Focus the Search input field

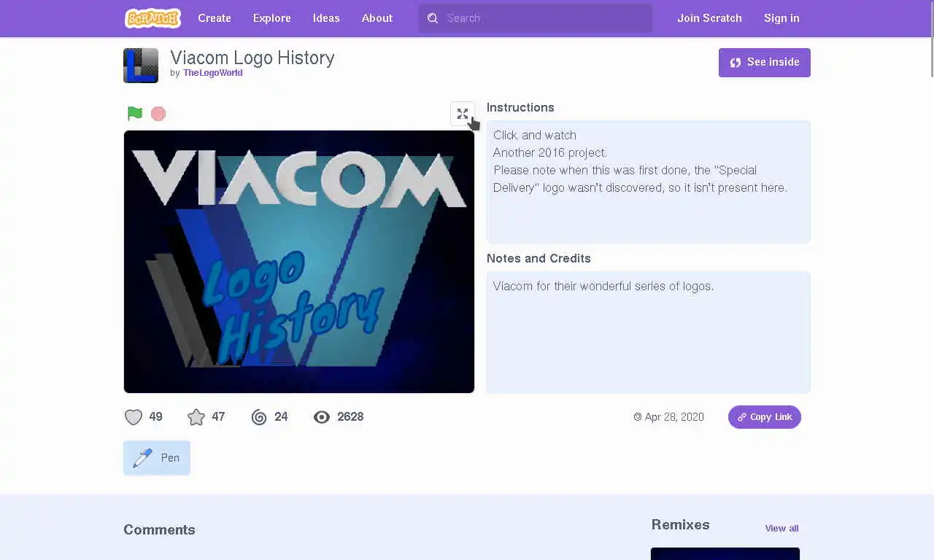click(536, 18)
